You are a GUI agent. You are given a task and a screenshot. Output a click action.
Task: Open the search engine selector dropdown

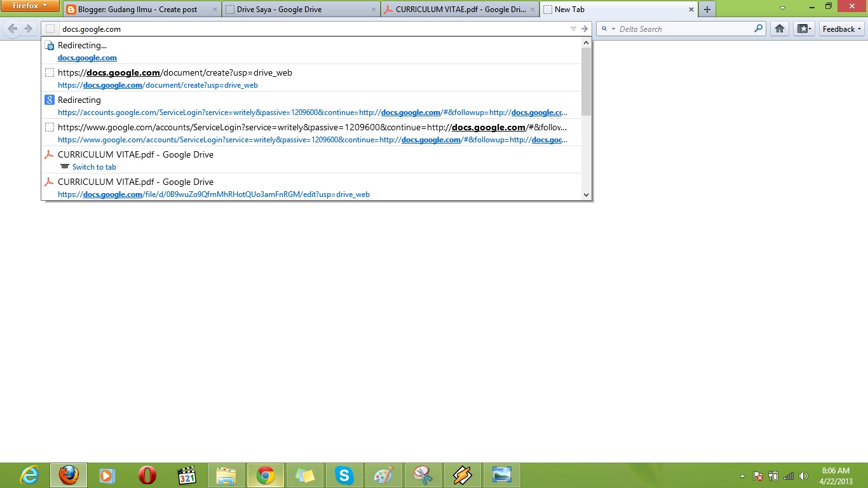click(x=608, y=29)
